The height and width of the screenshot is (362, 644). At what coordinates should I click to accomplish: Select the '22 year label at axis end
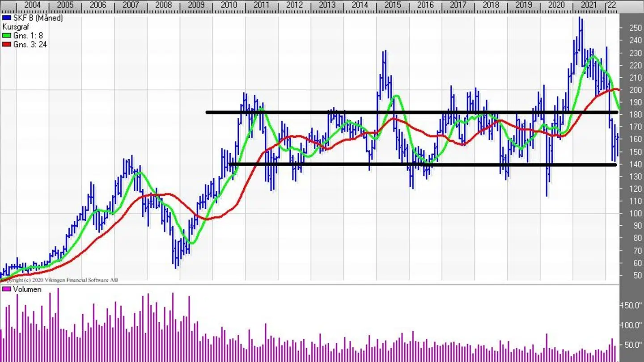[x=611, y=5]
